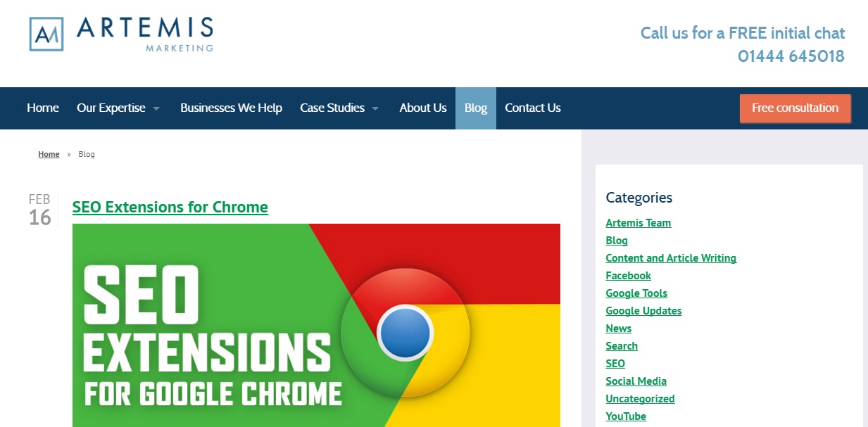The image size is (868, 427).
Task: Expand the Our Expertise dropdown arrow
Action: [156, 109]
